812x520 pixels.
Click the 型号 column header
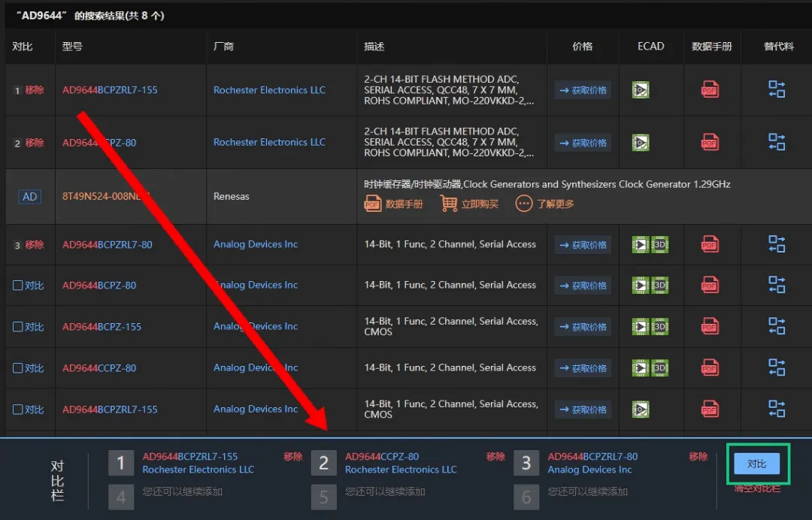[72, 46]
